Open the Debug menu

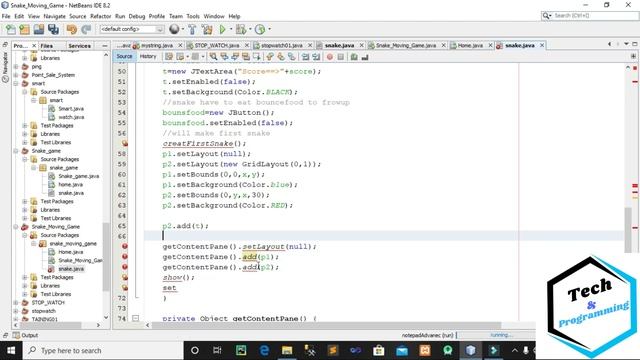coord(137,16)
